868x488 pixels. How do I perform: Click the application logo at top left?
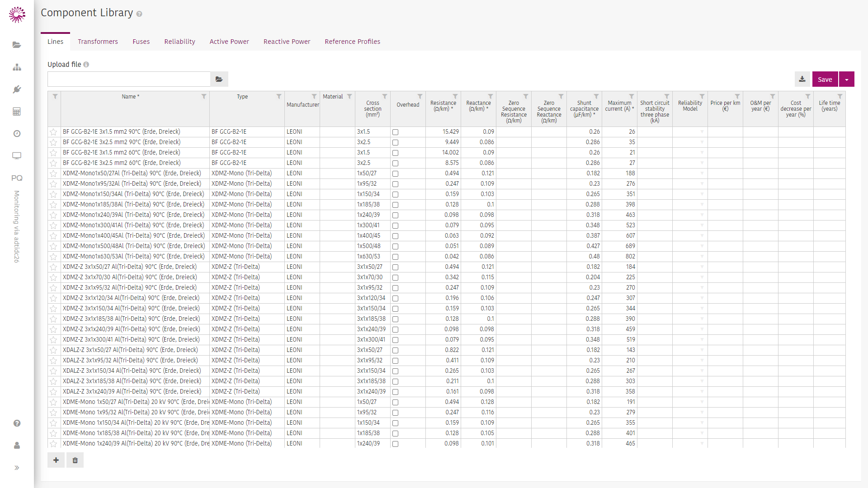pos(17,15)
